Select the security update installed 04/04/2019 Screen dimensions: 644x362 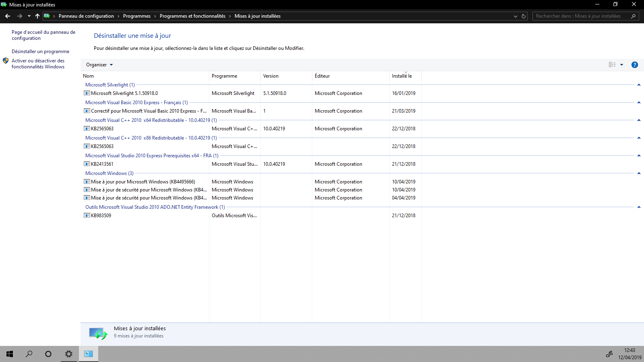[x=252, y=198]
